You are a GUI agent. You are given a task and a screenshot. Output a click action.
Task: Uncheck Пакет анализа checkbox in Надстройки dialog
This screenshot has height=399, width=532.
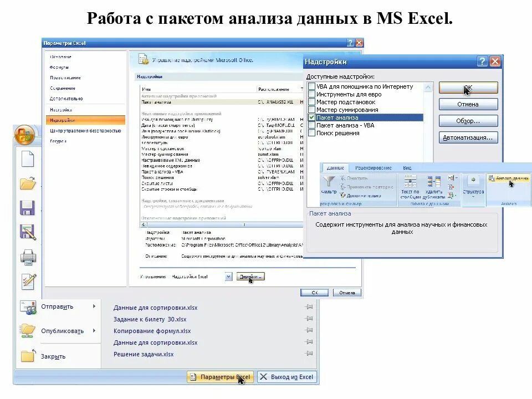click(311, 117)
